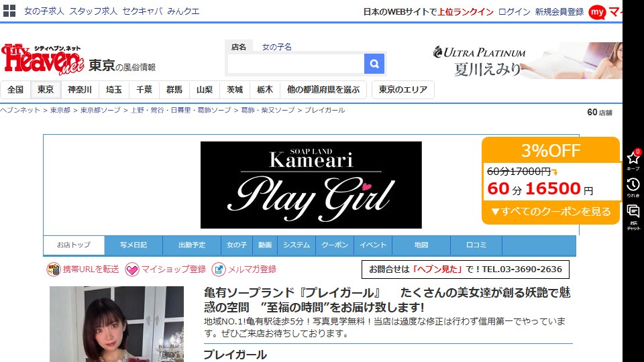Image resolution: width=644 pixels, height=362 pixels.
Task: Open the スタッフ求人 link
Action: [x=93, y=11]
